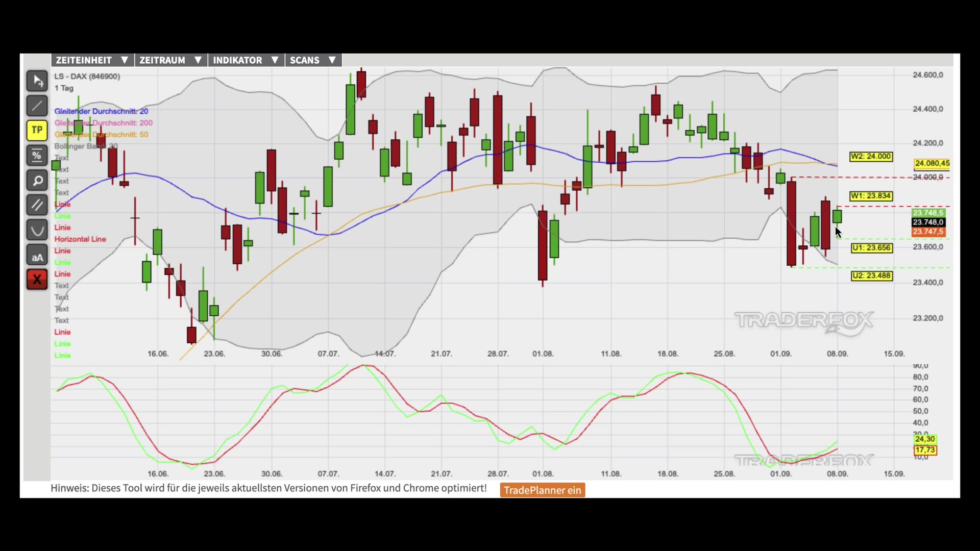980x551 pixels.
Task: Open the ZEITRAUM dropdown menu
Action: click(x=171, y=60)
